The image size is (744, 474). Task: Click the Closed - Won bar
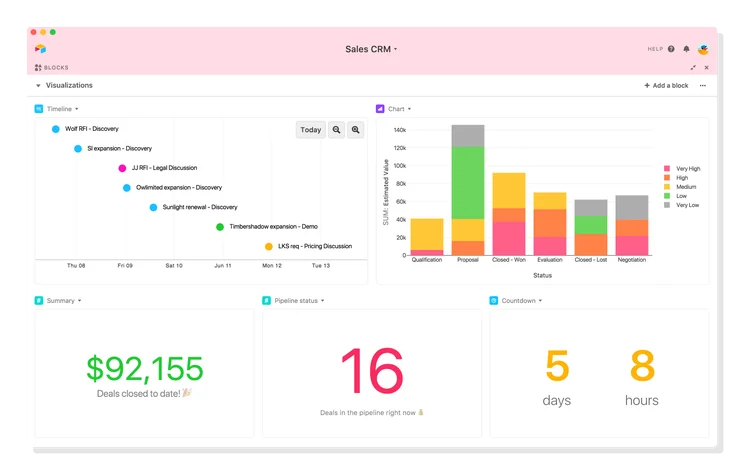coord(509,214)
